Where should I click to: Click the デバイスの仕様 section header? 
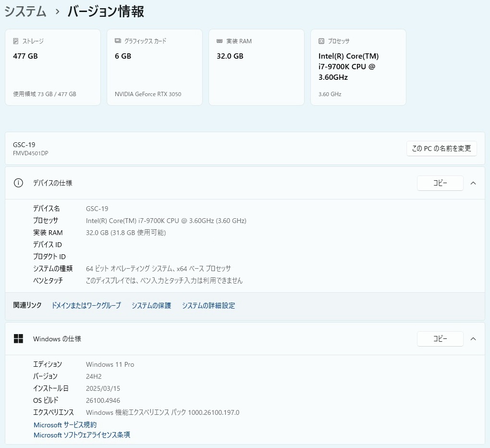click(53, 183)
